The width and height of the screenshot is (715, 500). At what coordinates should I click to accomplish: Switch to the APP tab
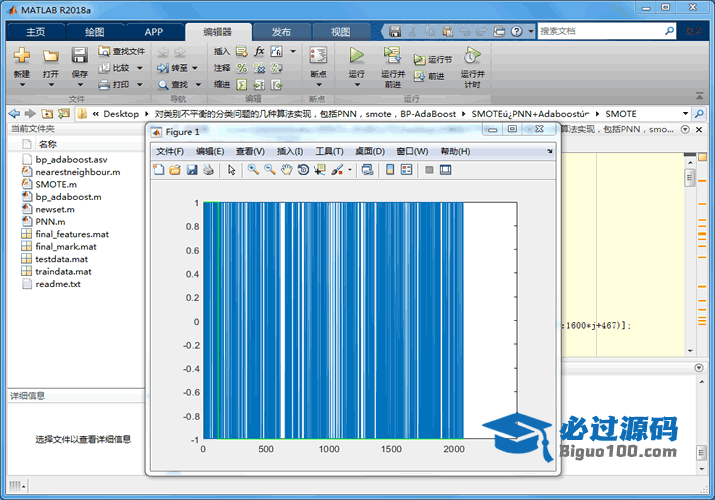(154, 32)
